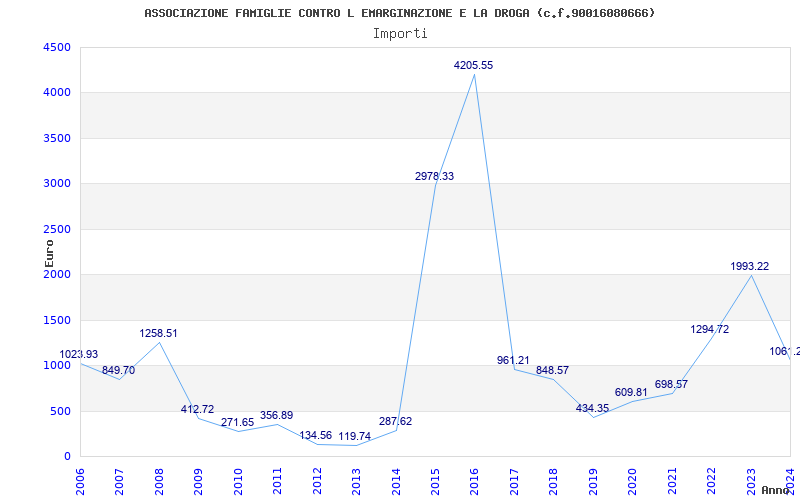Image resolution: width=800 pixels, height=500 pixels.
Task: Click the chart title with c.f.90016080666
Action: point(399,13)
